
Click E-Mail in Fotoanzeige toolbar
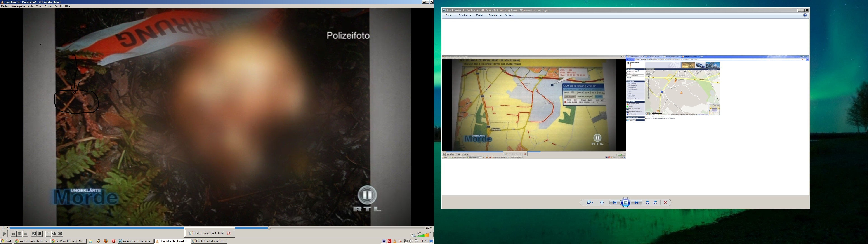(x=479, y=16)
